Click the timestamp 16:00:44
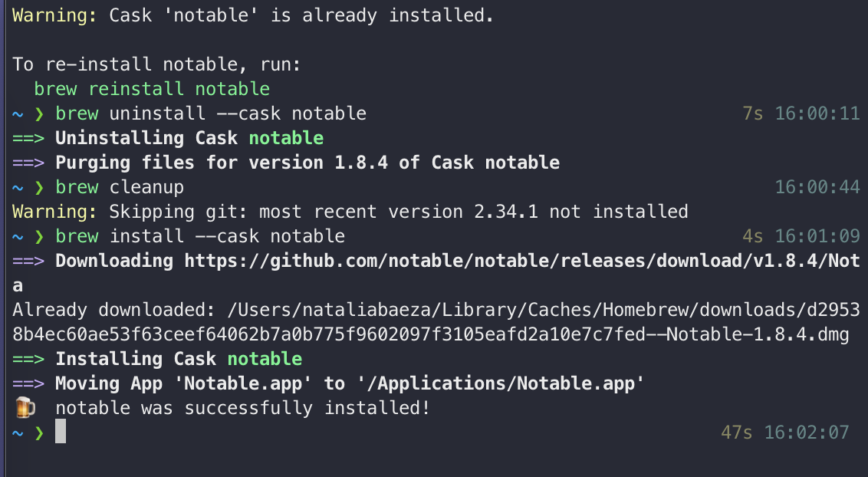Screen dimensions: 868x477 point(817,187)
